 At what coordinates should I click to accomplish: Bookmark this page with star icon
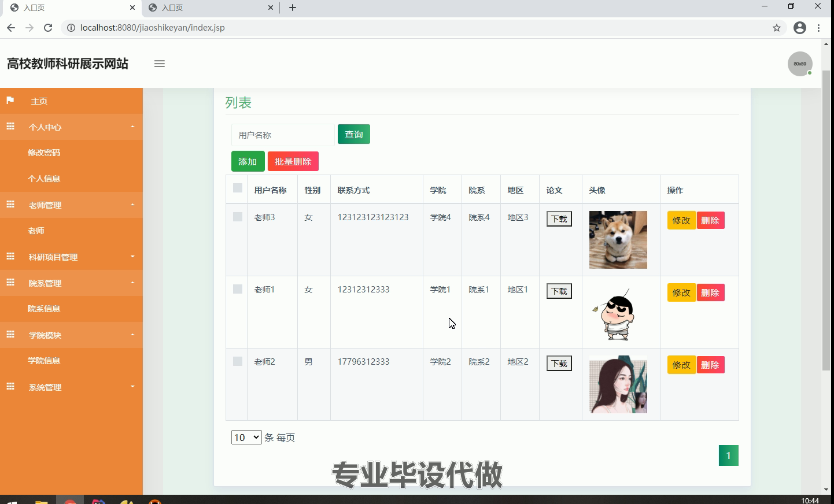777,28
